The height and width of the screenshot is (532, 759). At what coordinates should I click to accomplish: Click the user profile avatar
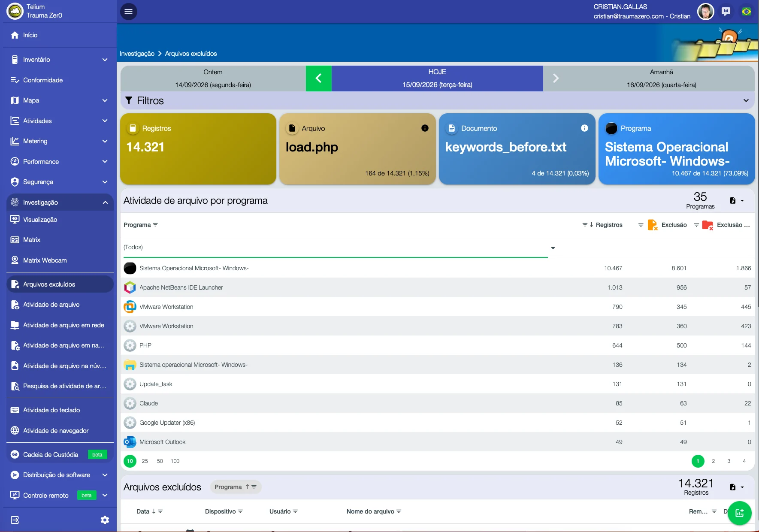pyautogui.click(x=705, y=12)
